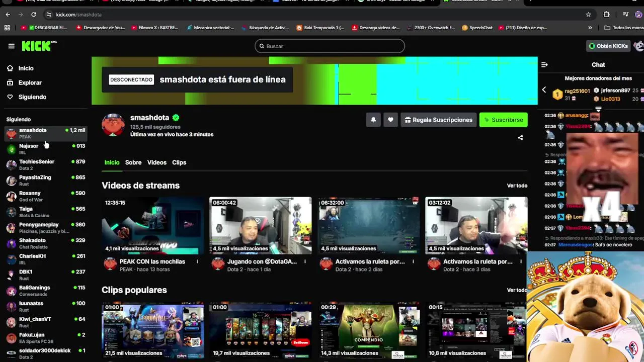The height and width of the screenshot is (362, 644).
Task: Open options for PEAK CON las mochilas video
Action: (197, 261)
